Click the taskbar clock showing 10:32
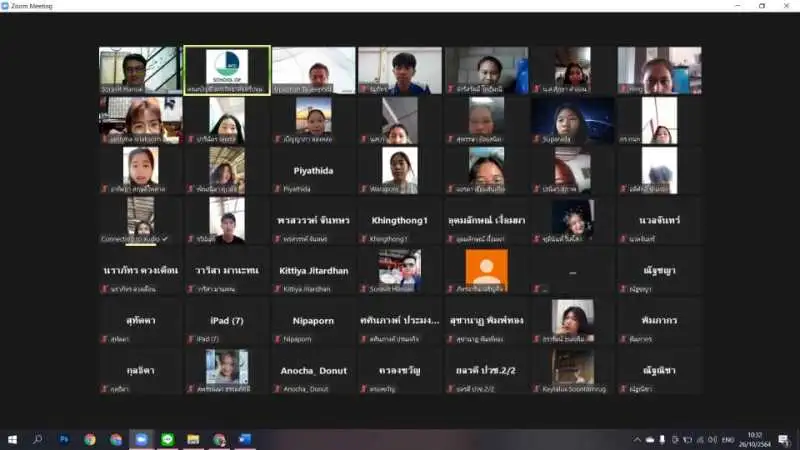 coord(755,439)
